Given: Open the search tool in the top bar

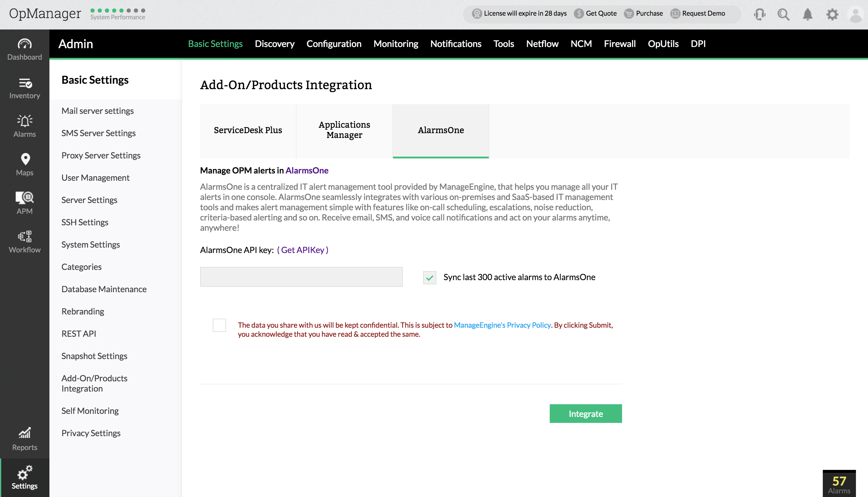Looking at the screenshot, I should coord(784,14).
